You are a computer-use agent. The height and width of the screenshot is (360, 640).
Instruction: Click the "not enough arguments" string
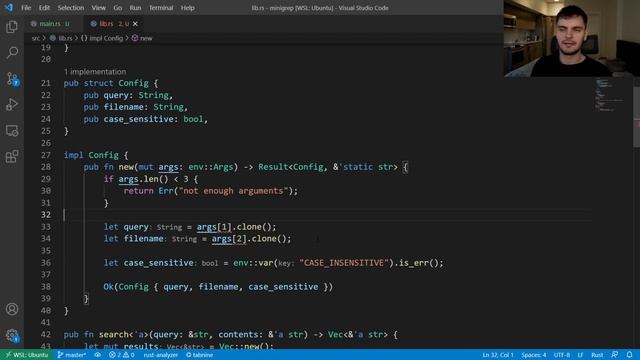point(233,191)
